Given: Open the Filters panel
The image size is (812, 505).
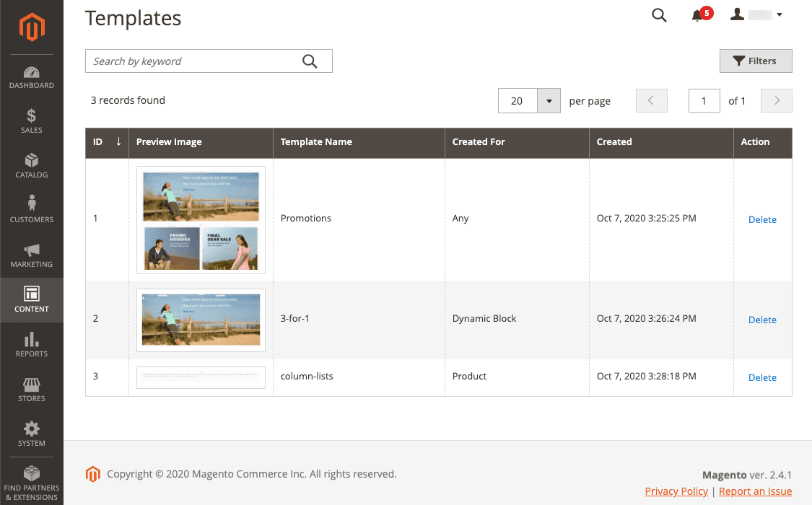Looking at the screenshot, I should 756,61.
